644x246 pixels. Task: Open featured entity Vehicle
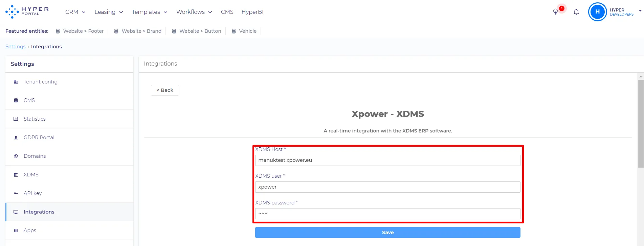pyautogui.click(x=244, y=31)
